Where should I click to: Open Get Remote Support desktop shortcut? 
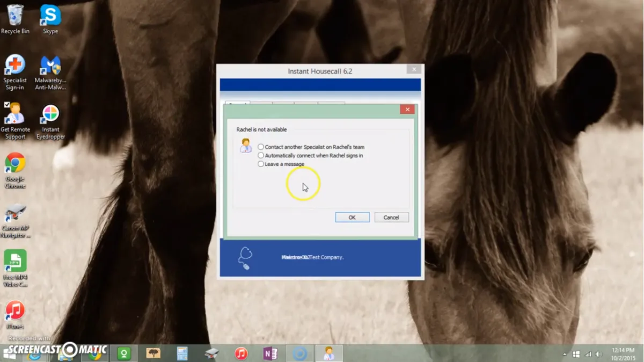click(15, 121)
